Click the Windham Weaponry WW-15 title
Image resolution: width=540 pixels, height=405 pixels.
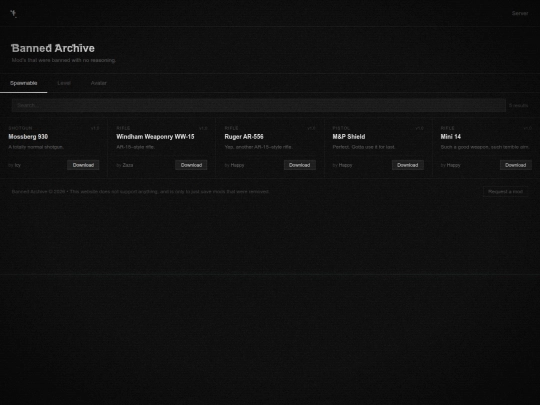[155, 137]
